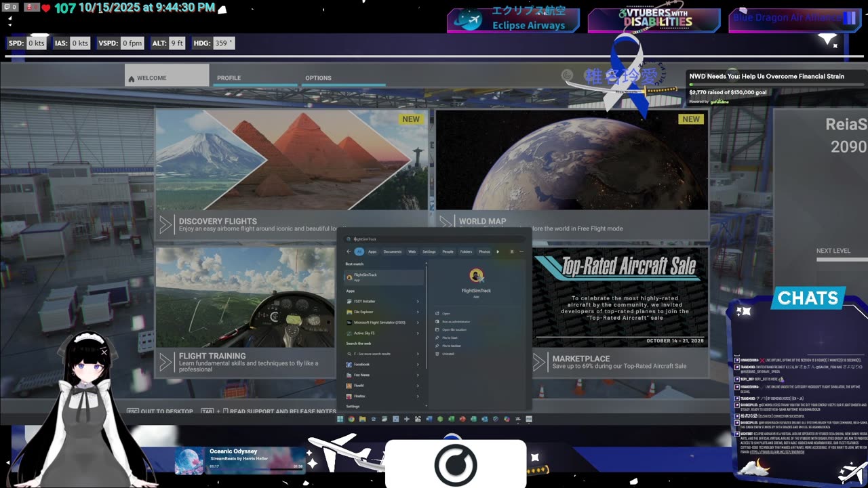Open the Discovery Flights tile
This screenshot has width=868, height=488.
tap(292, 173)
